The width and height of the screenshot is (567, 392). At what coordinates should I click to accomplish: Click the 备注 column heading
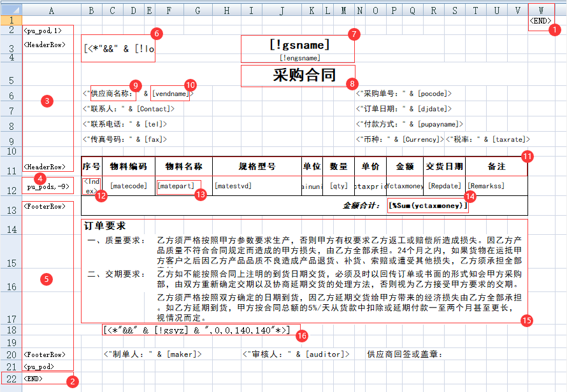click(x=496, y=166)
